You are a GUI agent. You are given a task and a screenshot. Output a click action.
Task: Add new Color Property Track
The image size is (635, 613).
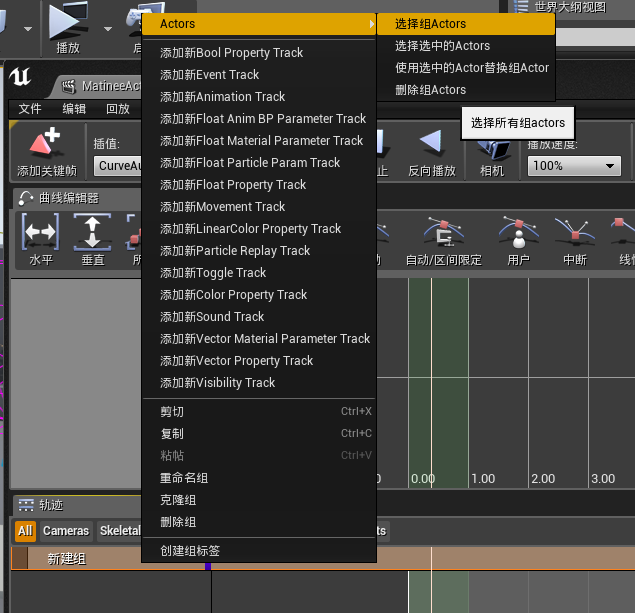(x=259, y=294)
